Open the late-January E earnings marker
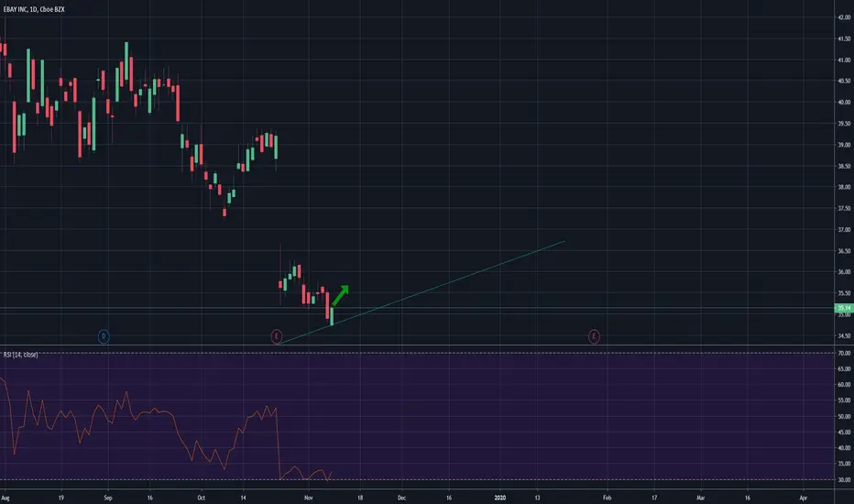854x504 pixels. 594,336
